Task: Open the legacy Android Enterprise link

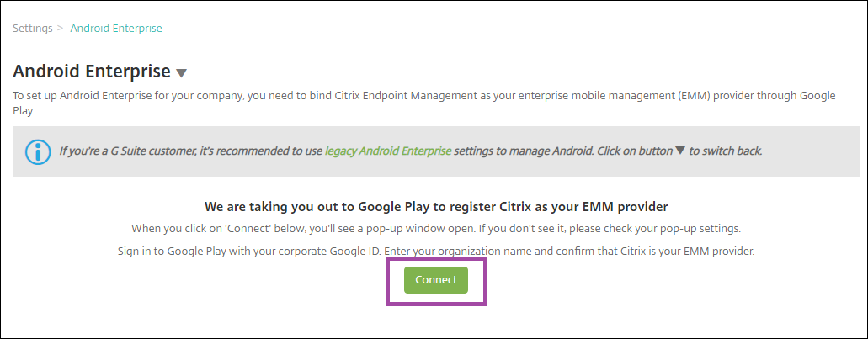Action: [x=388, y=151]
